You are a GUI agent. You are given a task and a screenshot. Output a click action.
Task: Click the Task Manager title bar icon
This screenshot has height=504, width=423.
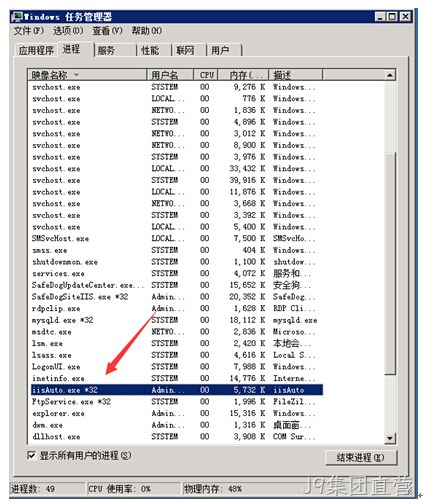pyautogui.click(x=17, y=17)
